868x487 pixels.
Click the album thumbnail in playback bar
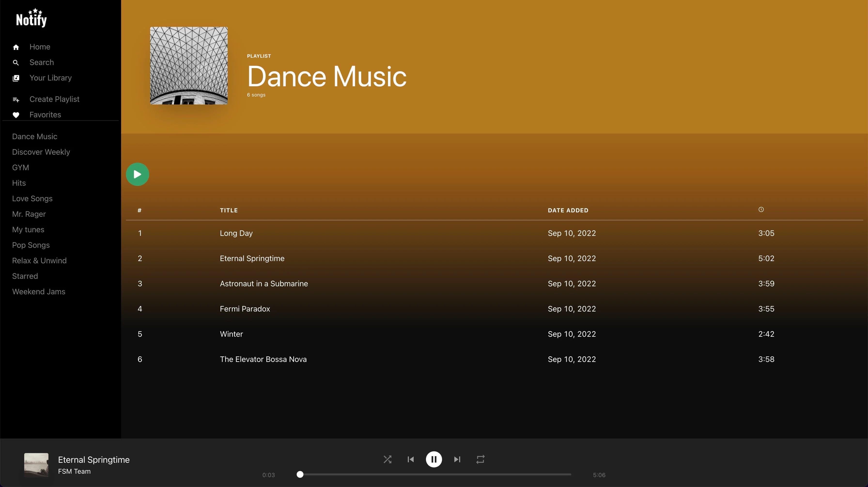pyautogui.click(x=36, y=464)
